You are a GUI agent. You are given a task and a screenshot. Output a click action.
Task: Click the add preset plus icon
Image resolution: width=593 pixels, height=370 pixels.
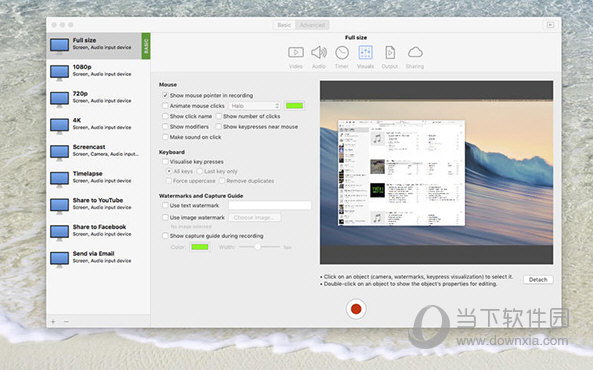(53, 322)
